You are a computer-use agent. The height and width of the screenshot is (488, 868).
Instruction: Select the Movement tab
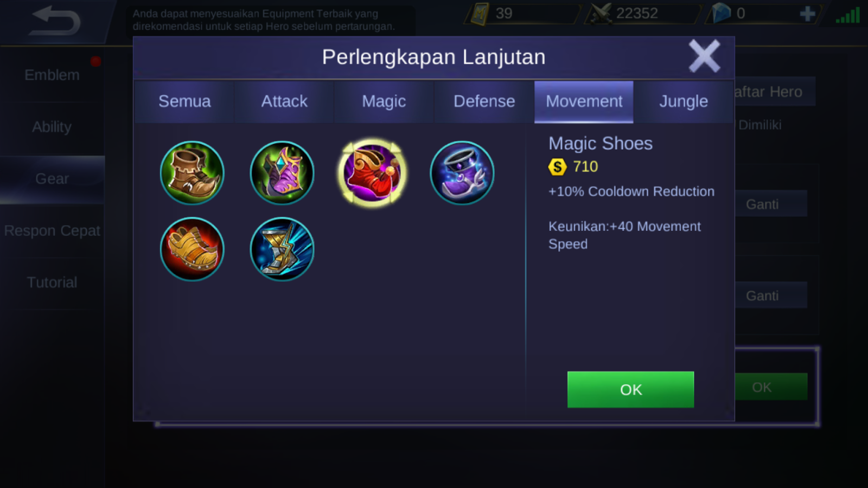point(584,101)
